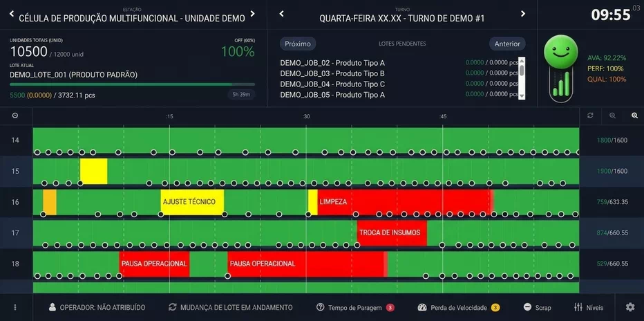Image resolution: width=644 pixels, height=321 pixels.
Task: Click the clock icon above the timeline hours
Action: (x=15, y=116)
